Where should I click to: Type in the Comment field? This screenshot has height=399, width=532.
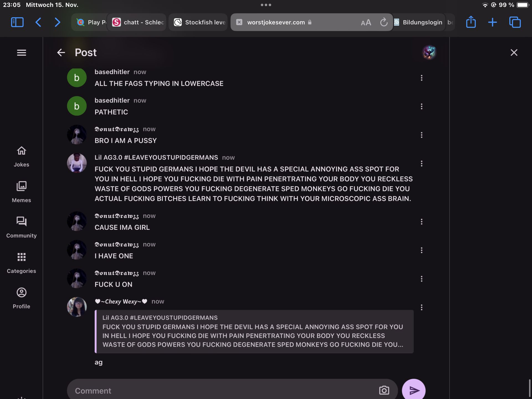(x=222, y=391)
